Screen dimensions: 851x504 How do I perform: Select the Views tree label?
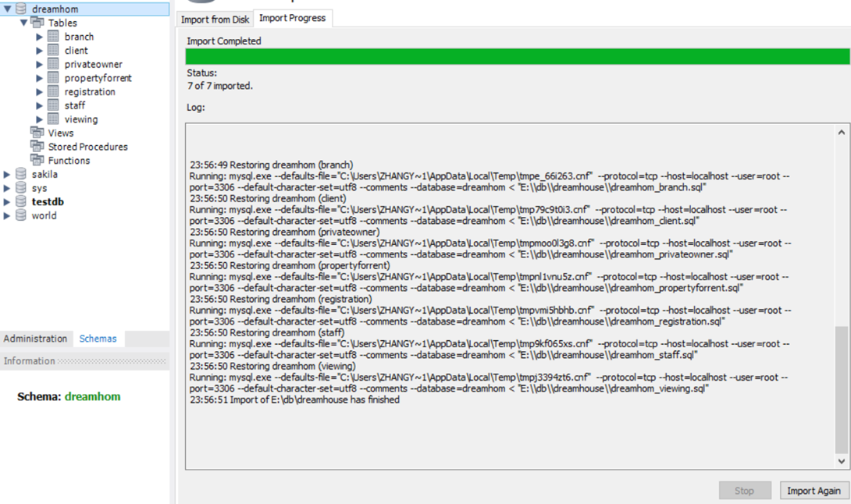tap(61, 133)
